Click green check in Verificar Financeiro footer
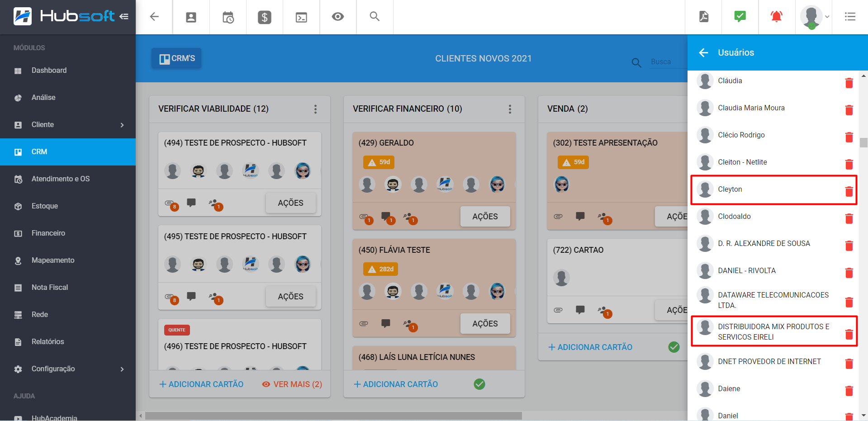Screen dimensions: 868x421 coord(479,384)
